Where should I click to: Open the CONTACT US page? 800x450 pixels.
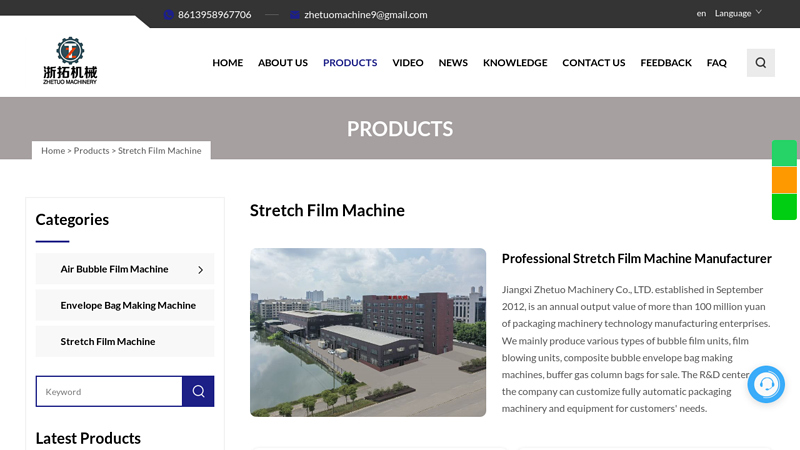click(x=593, y=63)
